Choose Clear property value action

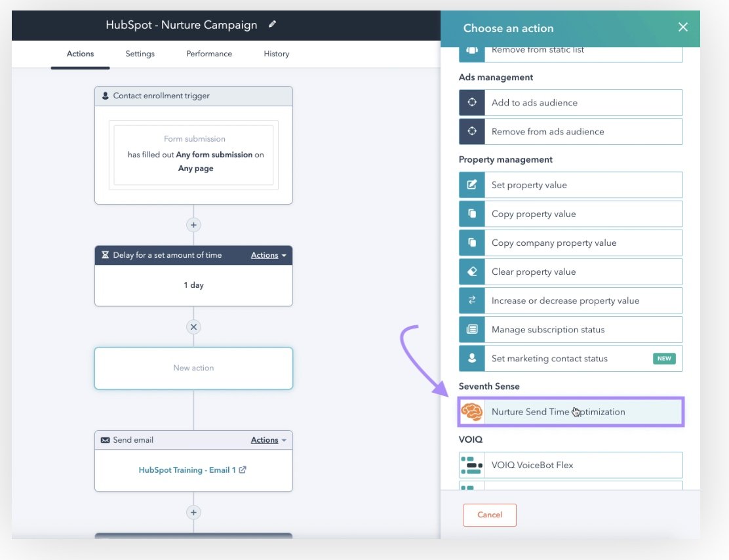pyautogui.click(x=570, y=271)
